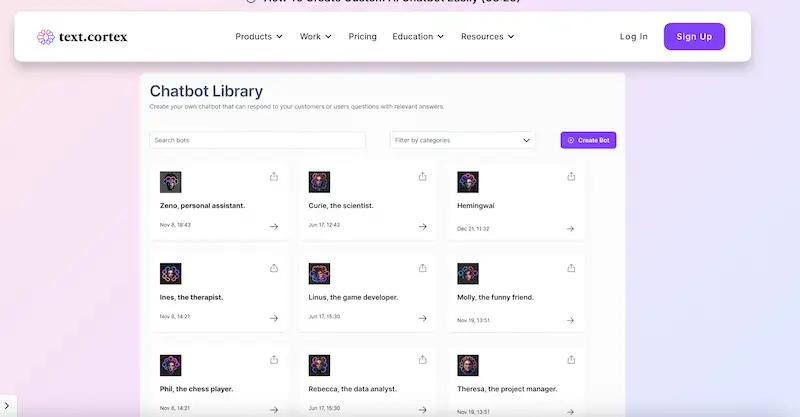Click the text.cortex logo
This screenshot has height=417, width=800.
(x=82, y=37)
